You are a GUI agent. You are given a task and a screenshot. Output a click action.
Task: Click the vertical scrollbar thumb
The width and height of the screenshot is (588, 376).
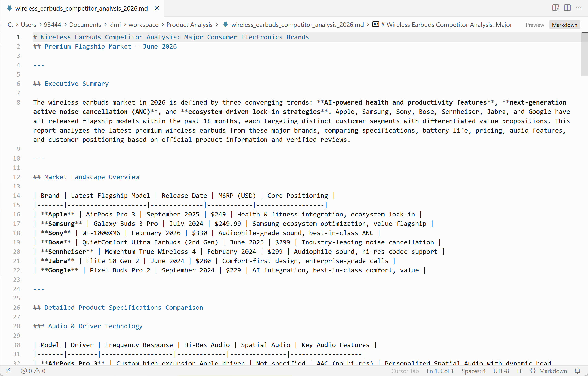point(585,54)
